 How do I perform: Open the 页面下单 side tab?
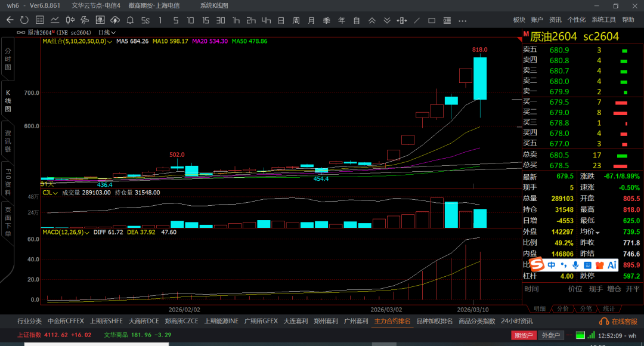(8, 222)
